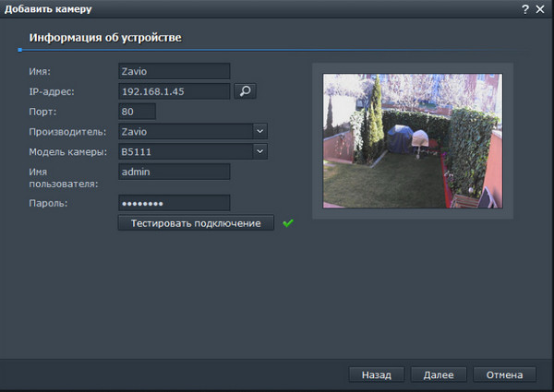
Task: Click the Добавить камеру title bar text
Action: coord(47,8)
